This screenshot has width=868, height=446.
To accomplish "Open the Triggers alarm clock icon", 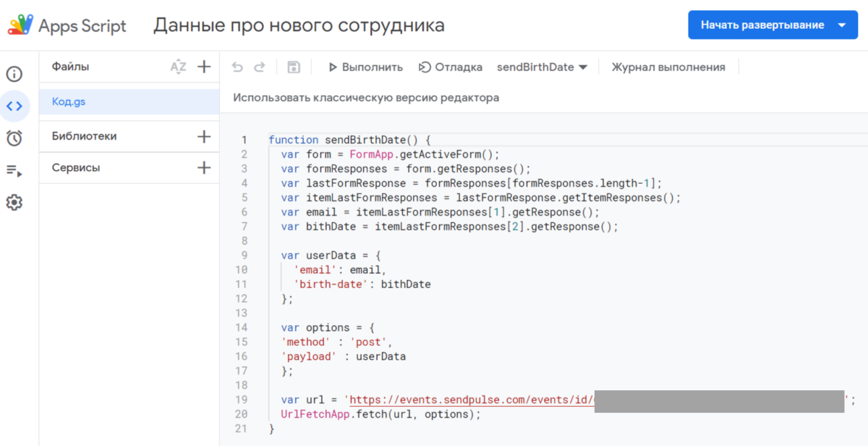I will coord(14,138).
